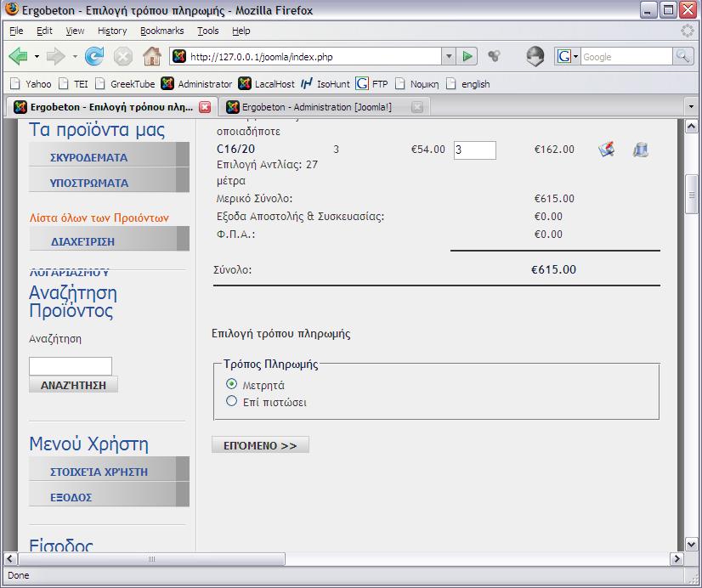Click the €615.00 Σύνολο total amount
This screenshot has width=702, height=588.
point(554,269)
